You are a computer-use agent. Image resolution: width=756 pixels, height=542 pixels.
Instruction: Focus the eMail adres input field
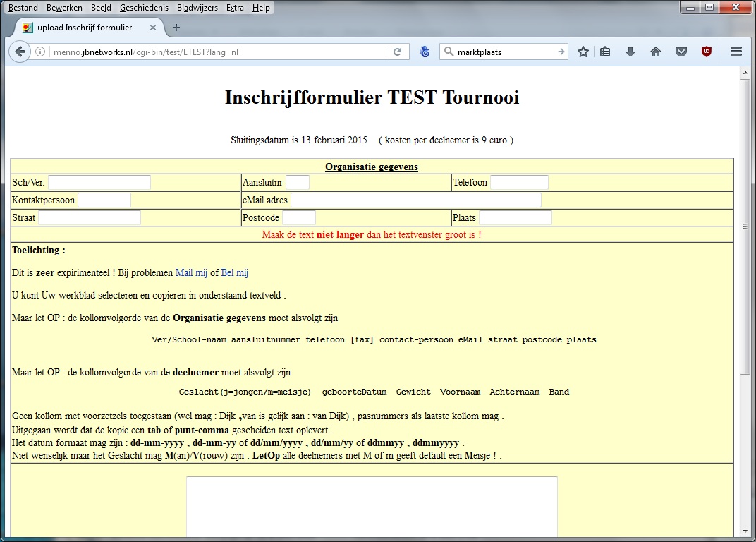point(415,200)
